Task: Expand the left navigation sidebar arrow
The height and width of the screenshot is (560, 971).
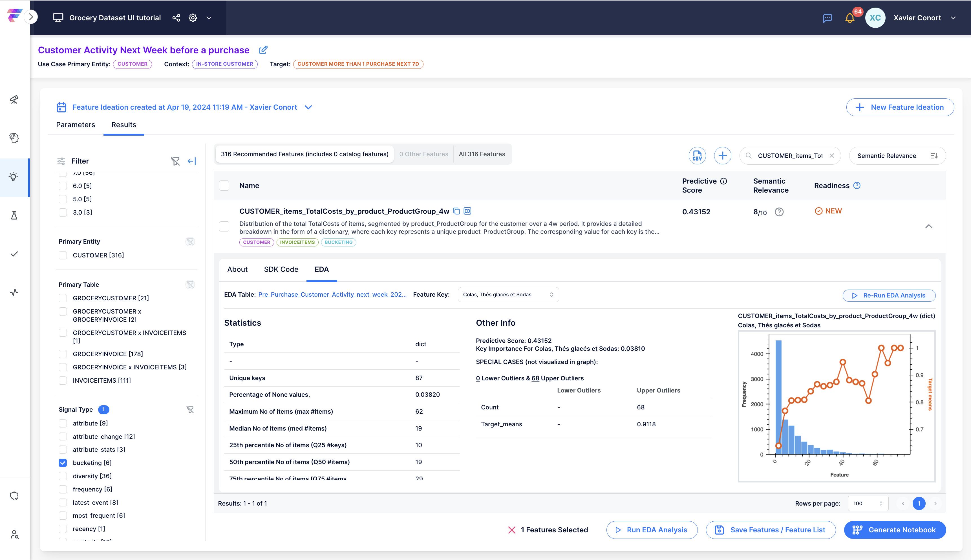Action: click(x=31, y=17)
